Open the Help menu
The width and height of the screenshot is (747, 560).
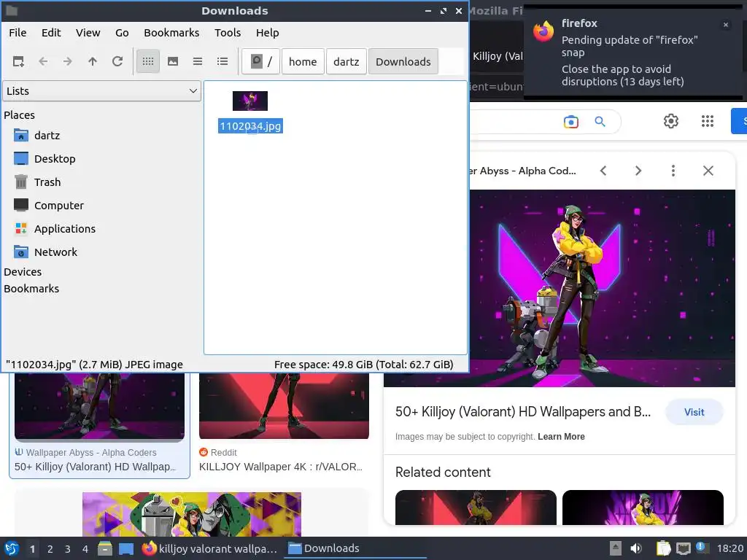click(x=267, y=33)
